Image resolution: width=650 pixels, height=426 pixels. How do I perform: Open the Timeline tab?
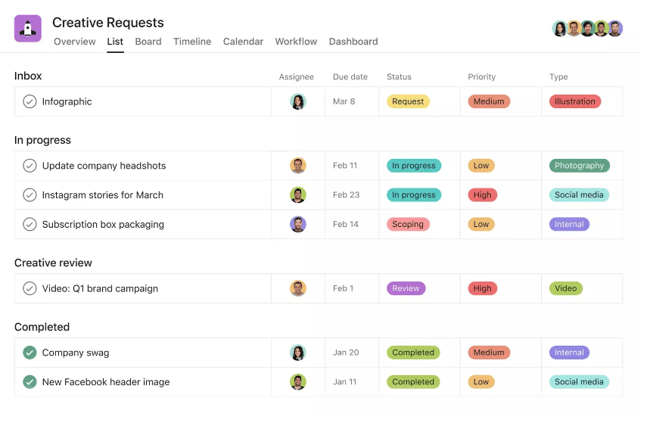point(192,42)
